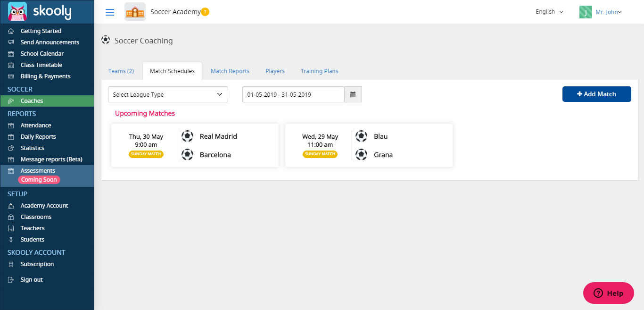The height and width of the screenshot is (310, 644).
Task: Click the Academy Account building icon
Action: click(x=11, y=206)
